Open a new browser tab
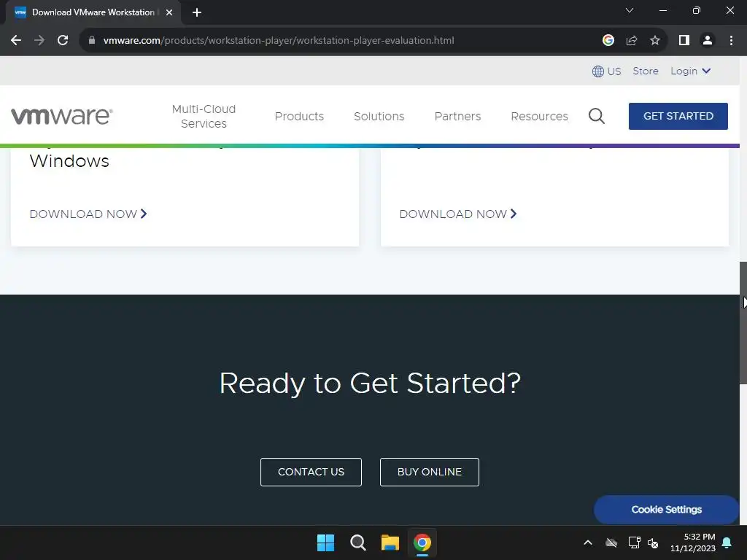This screenshot has height=560, width=747. 197,12
